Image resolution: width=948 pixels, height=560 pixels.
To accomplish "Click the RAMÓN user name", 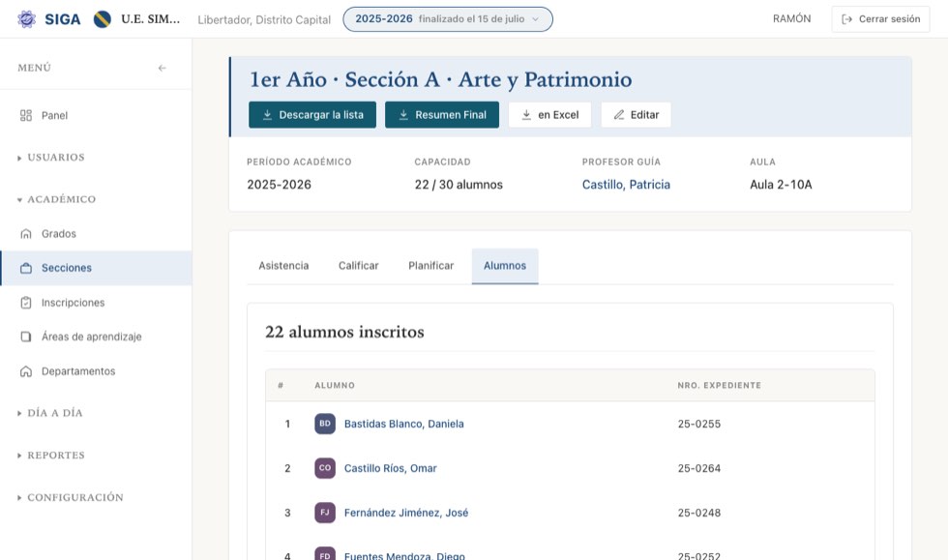I will (791, 18).
